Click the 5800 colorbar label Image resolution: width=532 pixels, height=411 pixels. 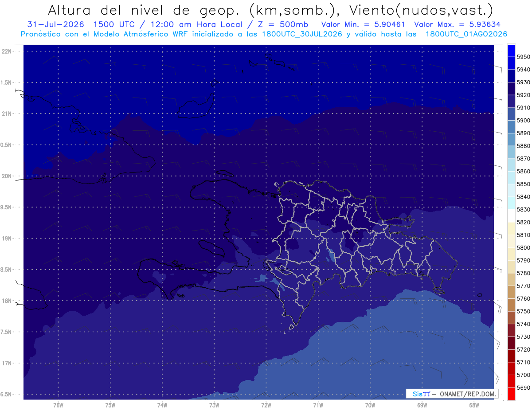(x=524, y=248)
